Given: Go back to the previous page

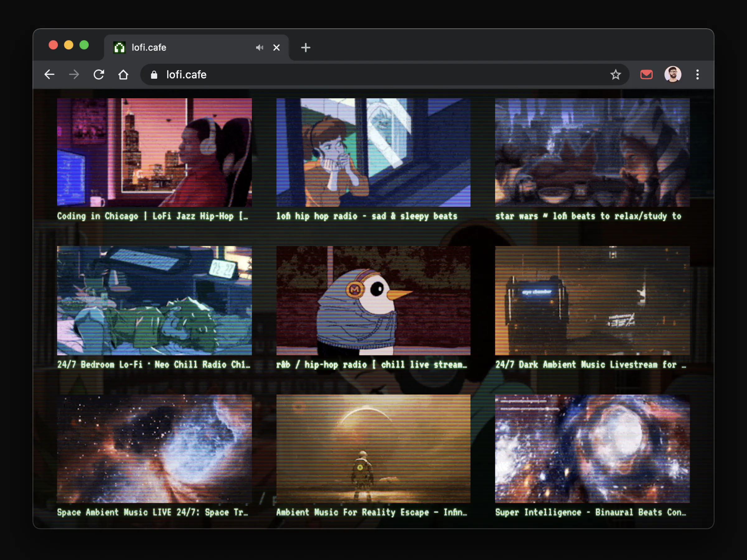Looking at the screenshot, I should [x=49, y=74].
